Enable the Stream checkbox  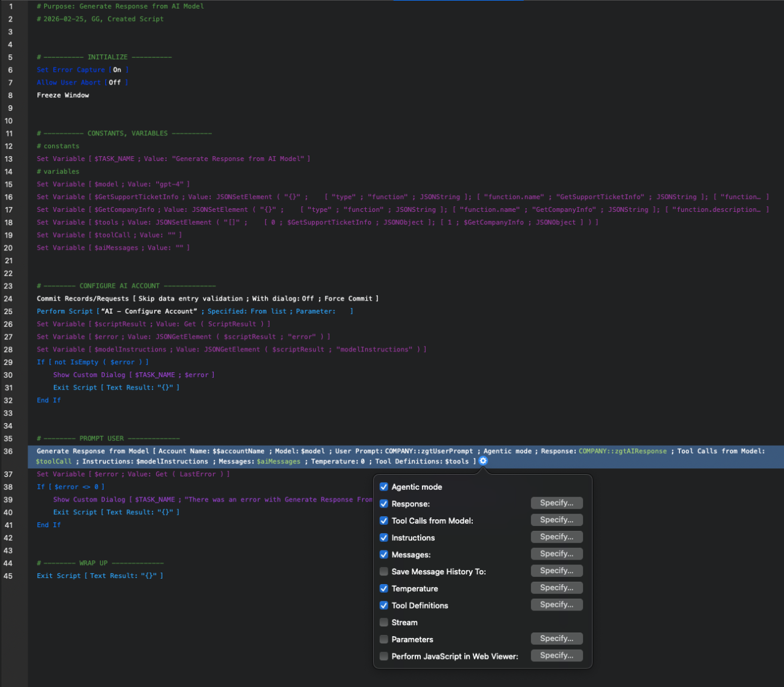[x=384, y=623]
